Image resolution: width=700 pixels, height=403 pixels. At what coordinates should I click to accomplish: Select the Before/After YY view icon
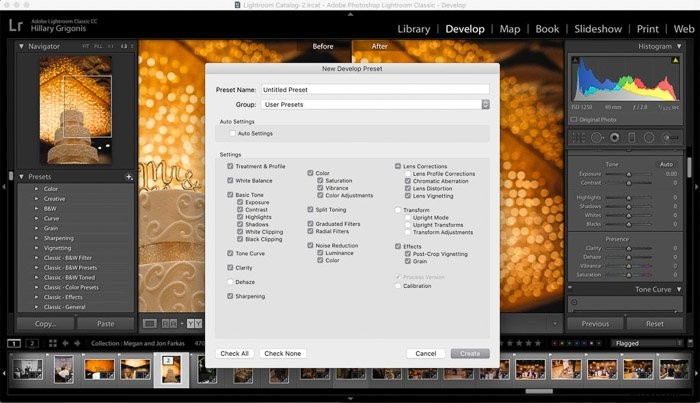[194, 324]
